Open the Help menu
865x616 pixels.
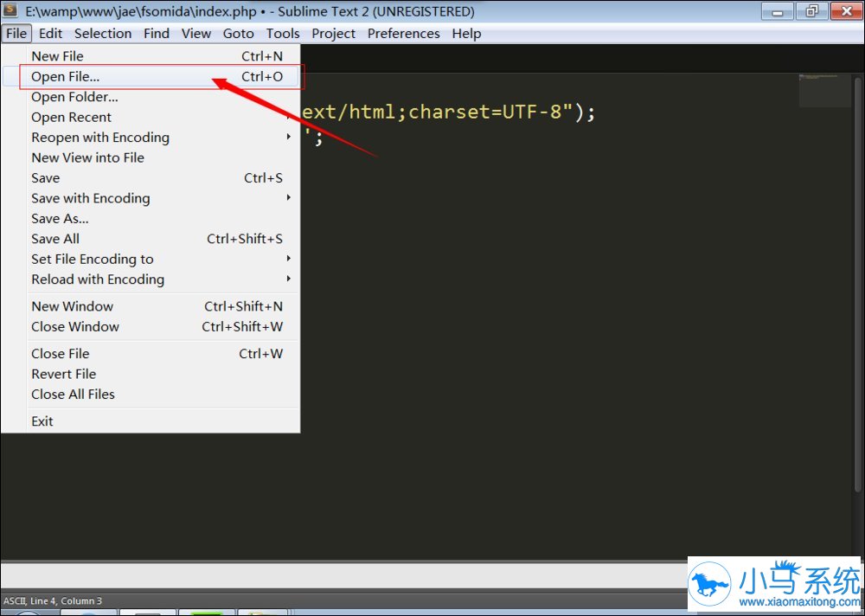[x=467, y=34]
